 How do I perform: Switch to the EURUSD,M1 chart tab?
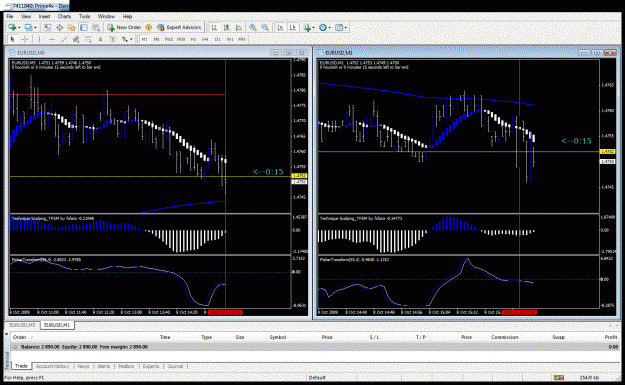57,325
